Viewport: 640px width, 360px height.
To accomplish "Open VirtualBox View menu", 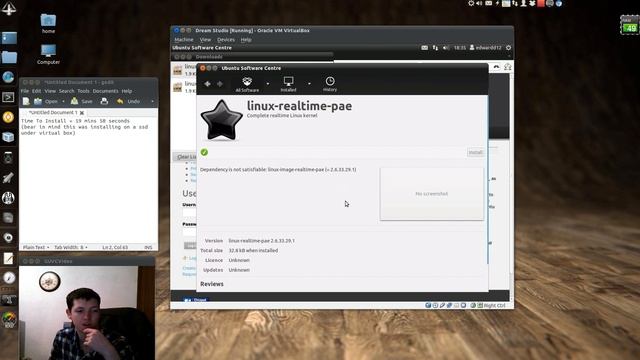I will click(205, 40).
